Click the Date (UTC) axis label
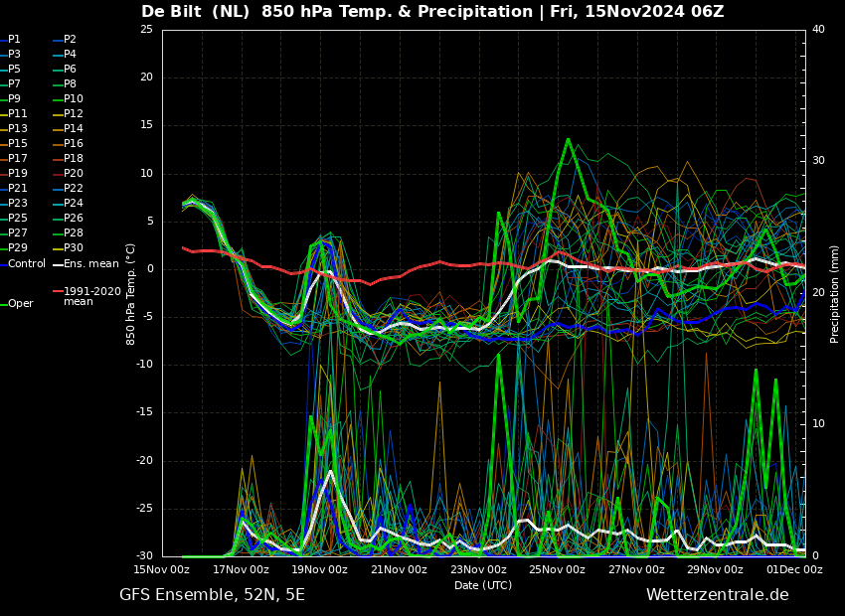 [x=483, y=585]
